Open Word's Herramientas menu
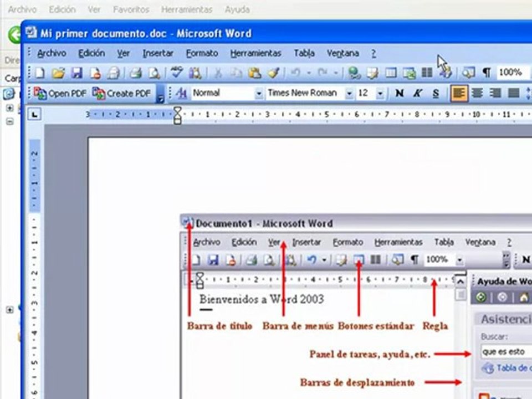532x399 pixels. click(255, 53)
